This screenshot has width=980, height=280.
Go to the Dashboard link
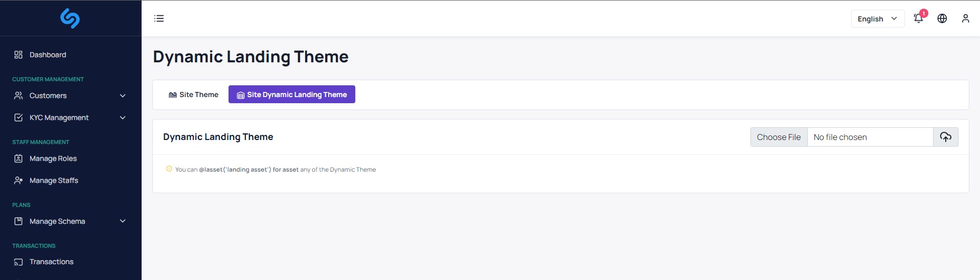coord(48,55)
